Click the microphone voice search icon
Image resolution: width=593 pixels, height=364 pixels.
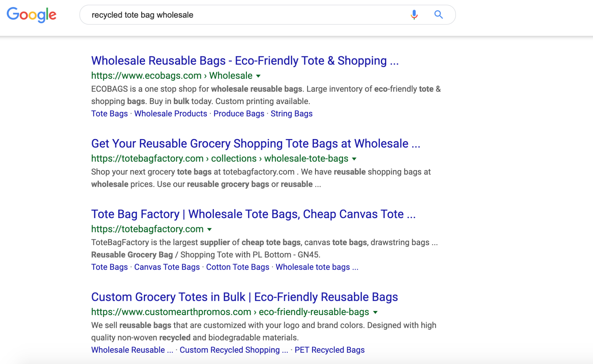(414, 15)
